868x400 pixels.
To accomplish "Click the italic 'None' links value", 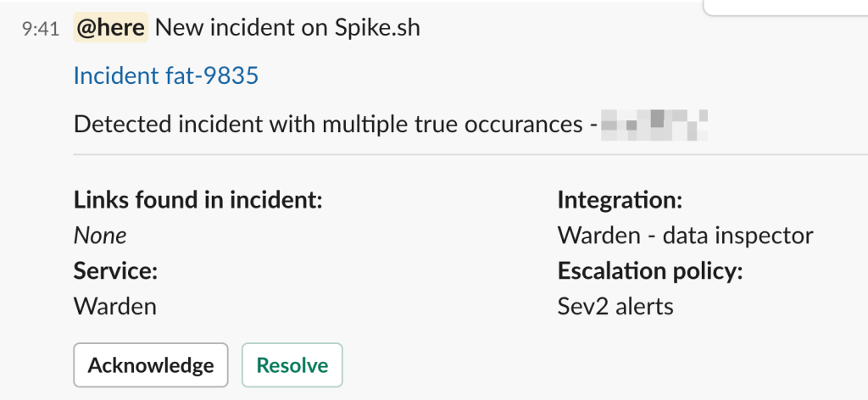I will coord(100,236).
